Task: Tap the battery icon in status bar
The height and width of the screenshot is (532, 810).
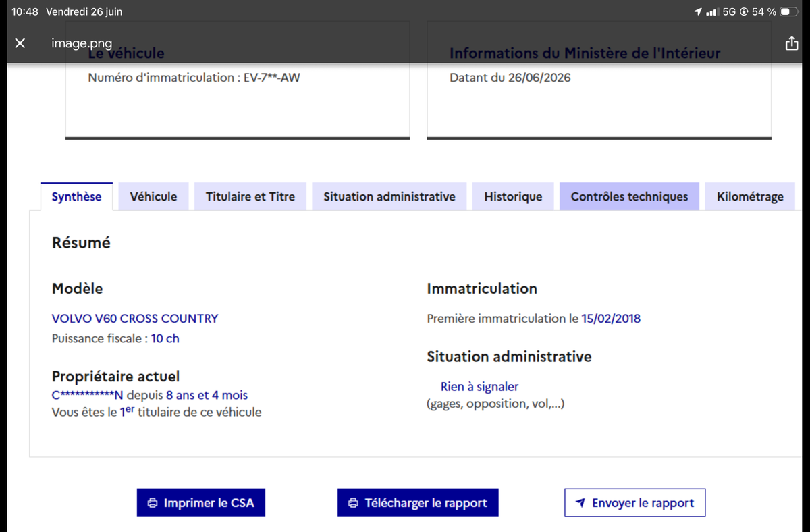Action: point(789,12)
